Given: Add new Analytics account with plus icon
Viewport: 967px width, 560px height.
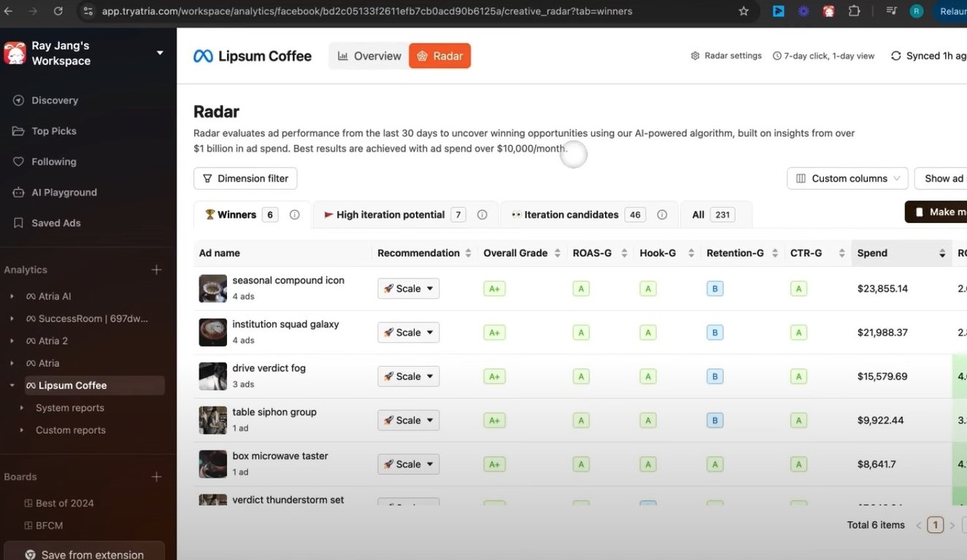Looking at the screenshot, I should click(x=156, y=270).
